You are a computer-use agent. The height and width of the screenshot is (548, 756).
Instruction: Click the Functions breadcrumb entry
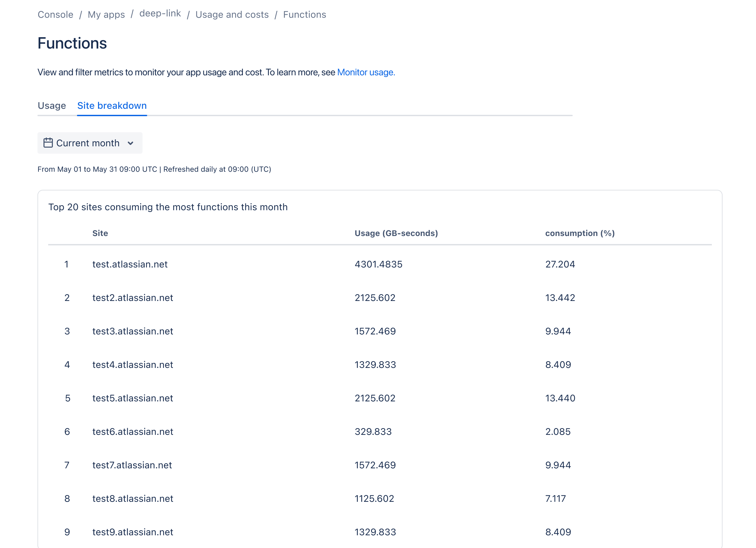[304, 14]
